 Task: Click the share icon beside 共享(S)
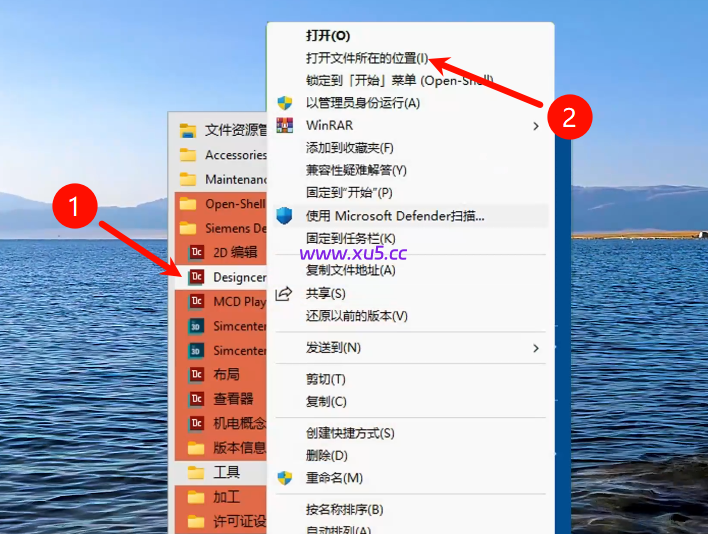pyautogui.click(x=285, y=293)
